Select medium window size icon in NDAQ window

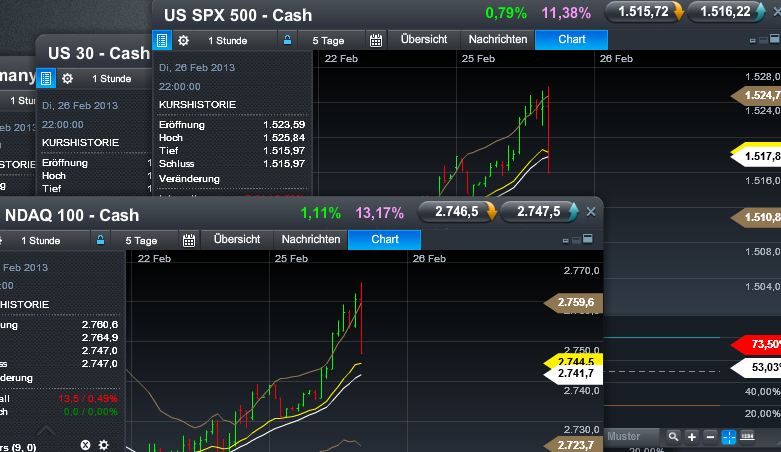[x=576, y=240]
